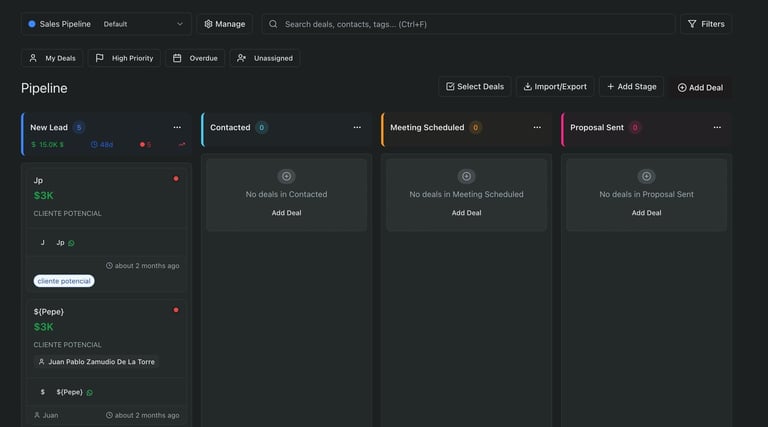
Task: Click Add Deal link in Proposal Sent column
Action: coord(647,213)
